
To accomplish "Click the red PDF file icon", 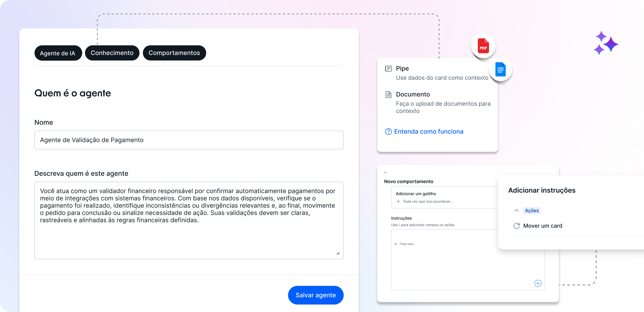I will click(x=483, y=46).
